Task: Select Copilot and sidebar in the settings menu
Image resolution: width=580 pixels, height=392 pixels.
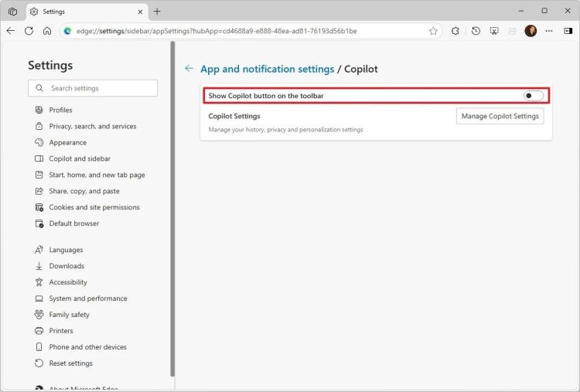Action: click(79, 159)
